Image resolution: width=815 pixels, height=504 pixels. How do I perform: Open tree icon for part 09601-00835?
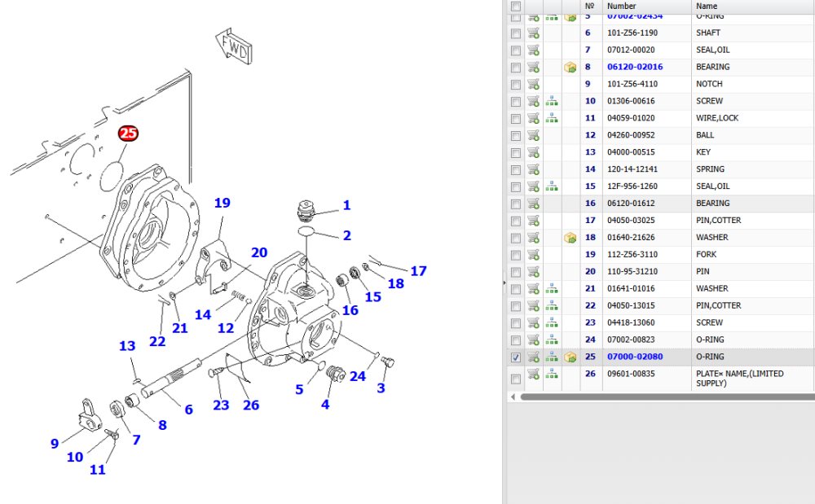tap(552, 374)
